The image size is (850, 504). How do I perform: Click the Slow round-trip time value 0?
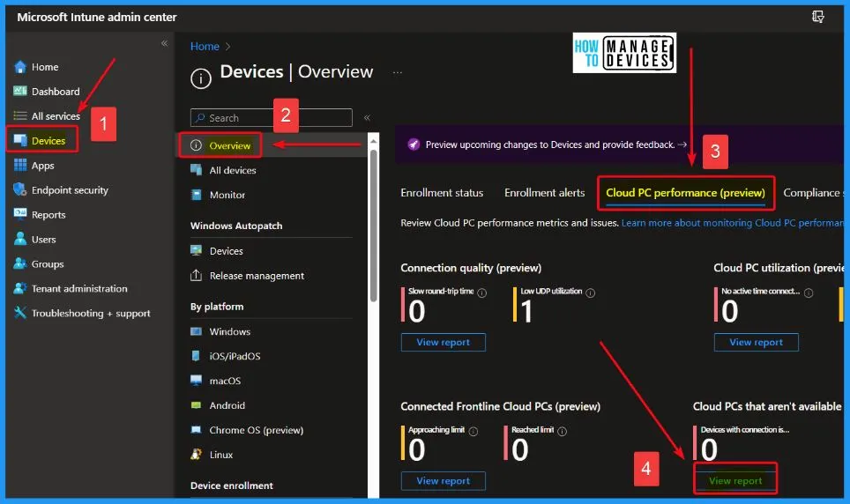tap(416, 312)
